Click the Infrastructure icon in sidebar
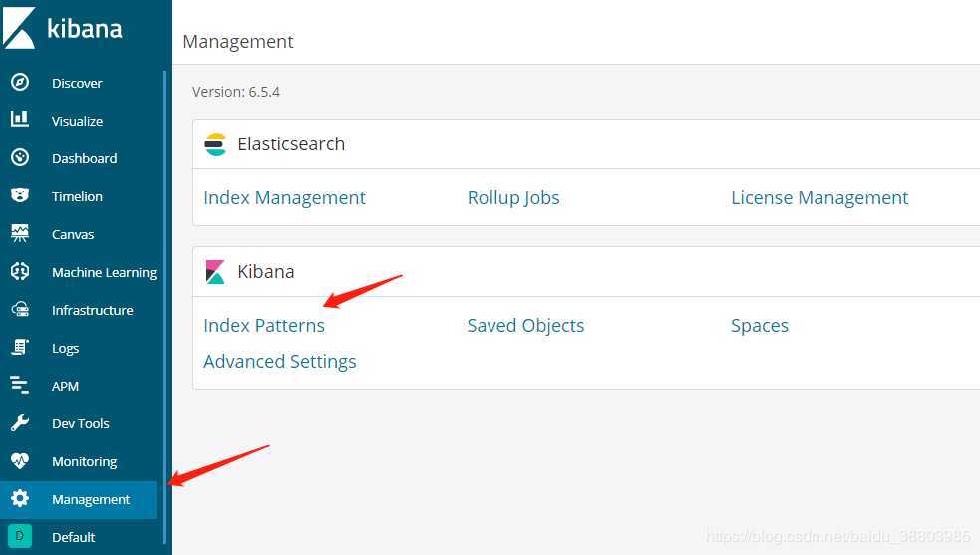980x555 pixels. tap(20, 309)
